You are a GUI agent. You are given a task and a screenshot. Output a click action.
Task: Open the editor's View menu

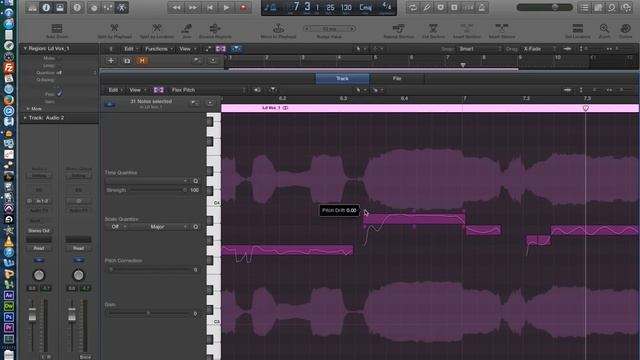point(136,90)
